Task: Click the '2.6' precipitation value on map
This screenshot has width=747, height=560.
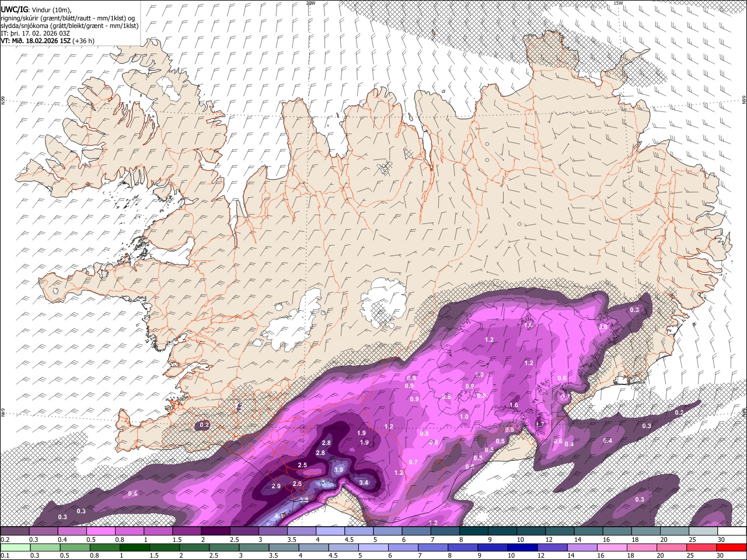Action: pyautogui.click(x=297, y=484)
